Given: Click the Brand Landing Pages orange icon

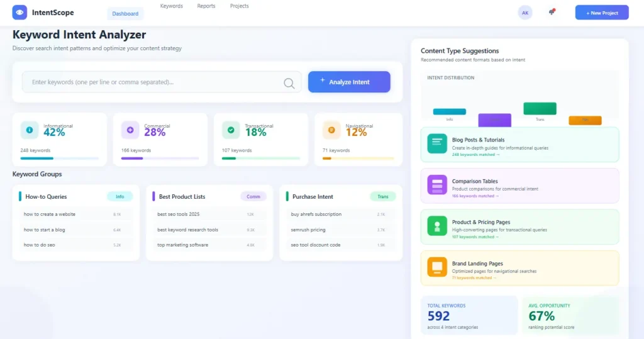Looking at the screenshot, I should tap(437, 267).
